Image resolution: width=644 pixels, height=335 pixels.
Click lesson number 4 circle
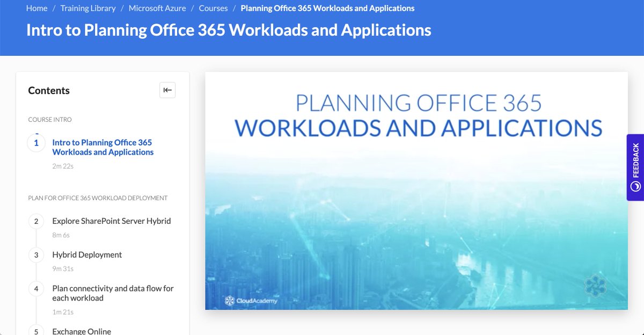coord(36,289)
